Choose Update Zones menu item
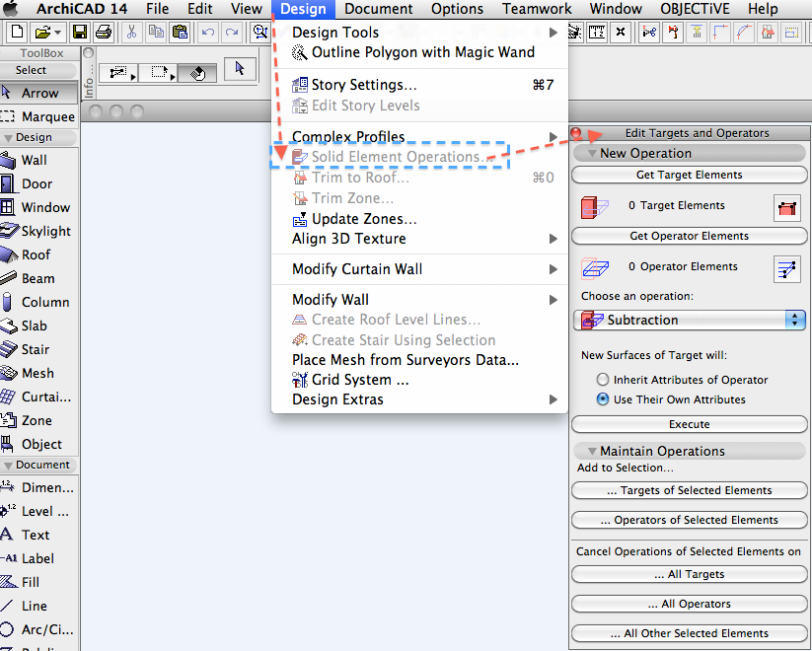Image resolution: width=812 pixels, height=651 pixels. [x=419, y=219]
